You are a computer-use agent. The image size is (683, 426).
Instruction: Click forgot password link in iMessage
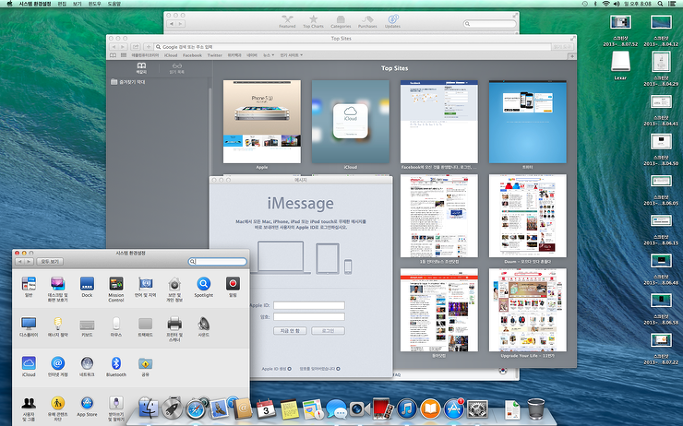320,369
